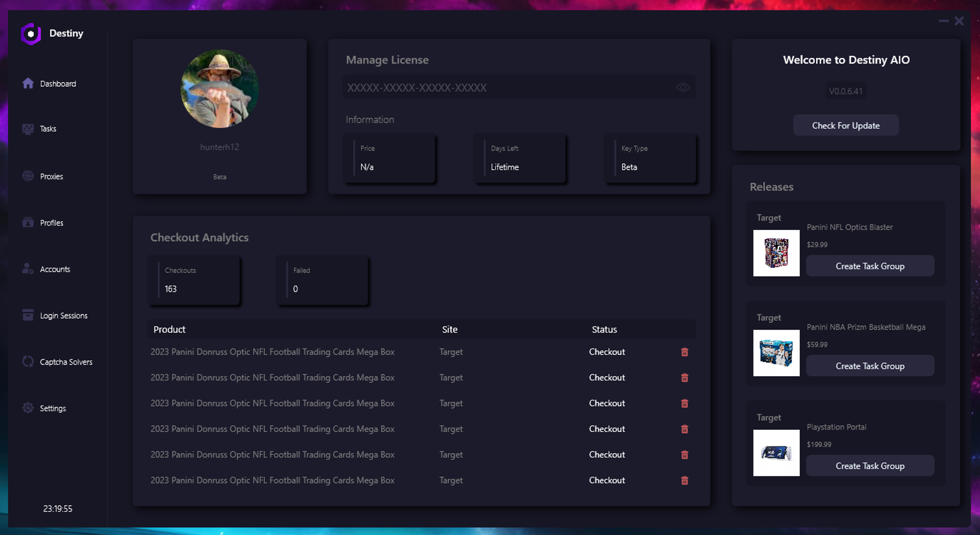980x535 pixels.
Task: Click the Checkout Analytics heading
Action: click(199, 237)
